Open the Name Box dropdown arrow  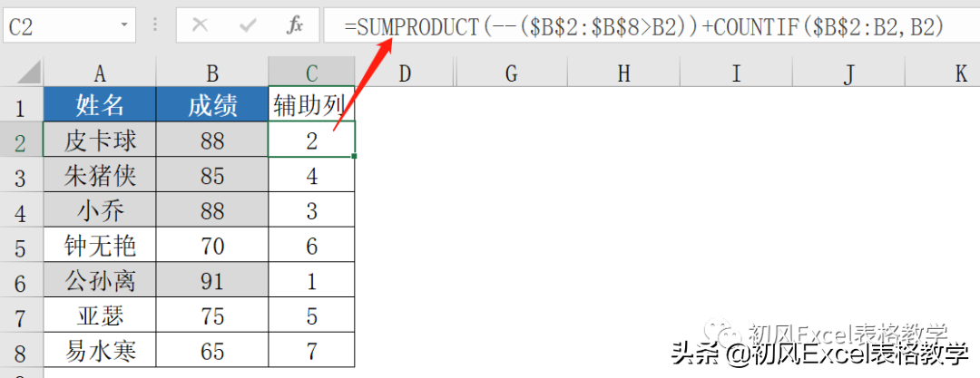tap(123, 25)
